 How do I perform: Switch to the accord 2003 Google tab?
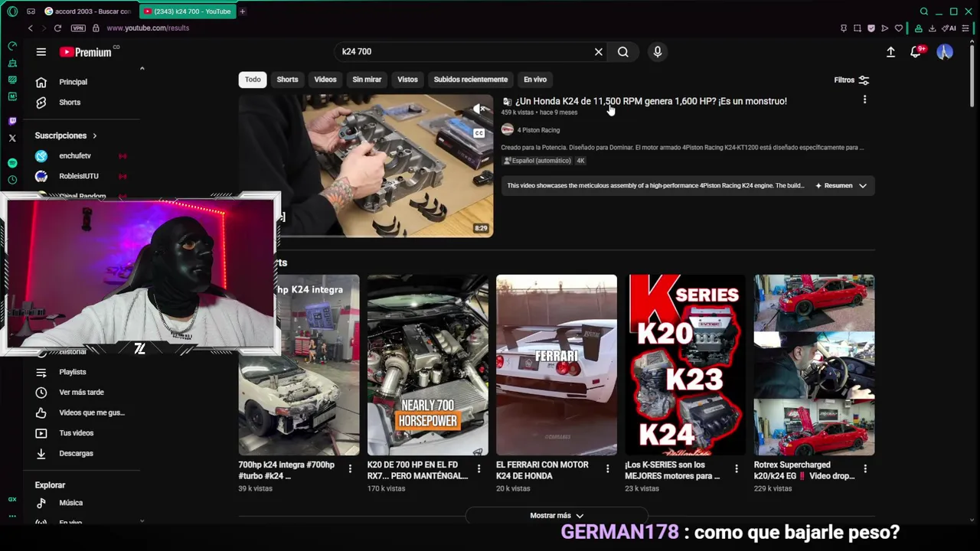click(x=88, y=11)
